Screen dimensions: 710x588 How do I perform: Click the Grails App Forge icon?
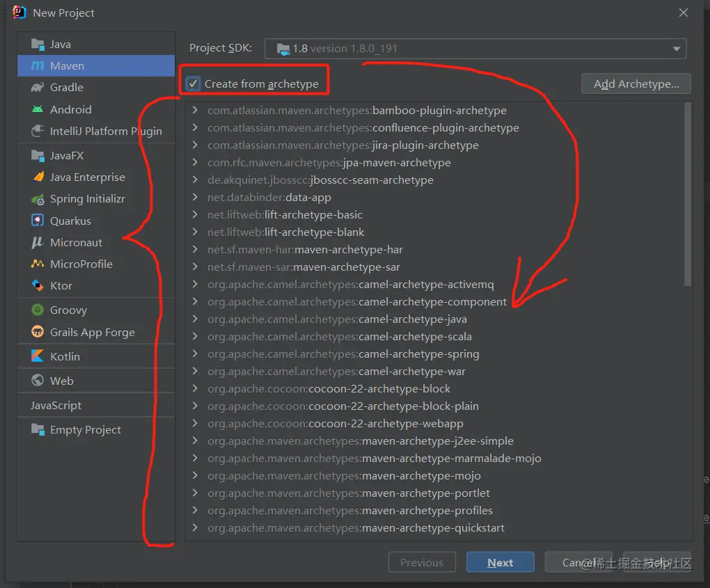(x=38, y=332)
